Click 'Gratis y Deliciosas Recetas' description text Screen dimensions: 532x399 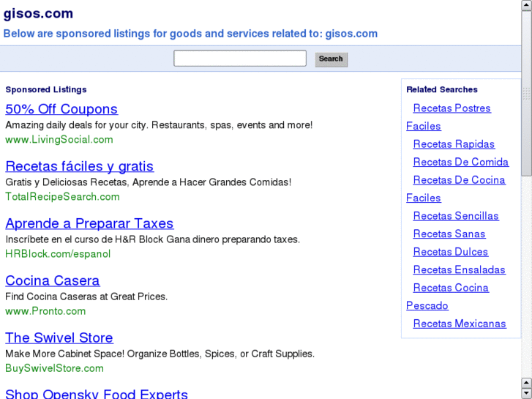click(x=67, y=182)
